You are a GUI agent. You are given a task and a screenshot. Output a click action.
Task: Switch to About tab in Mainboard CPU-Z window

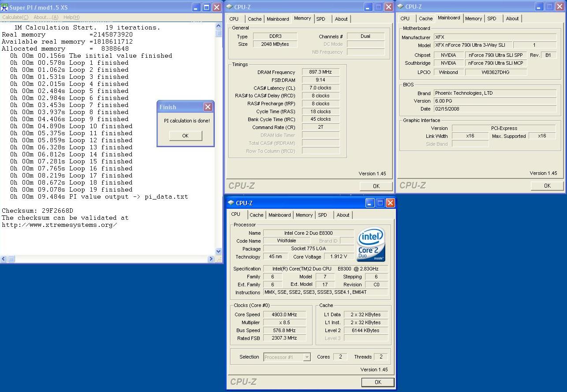tap(512, 18)
